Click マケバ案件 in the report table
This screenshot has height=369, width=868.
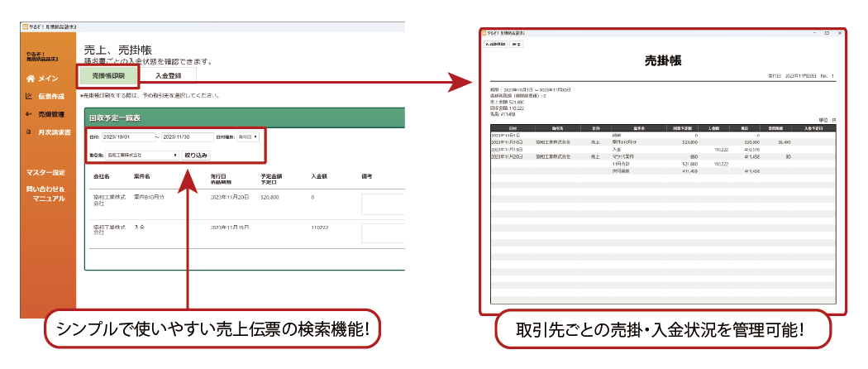coord(623,157)
